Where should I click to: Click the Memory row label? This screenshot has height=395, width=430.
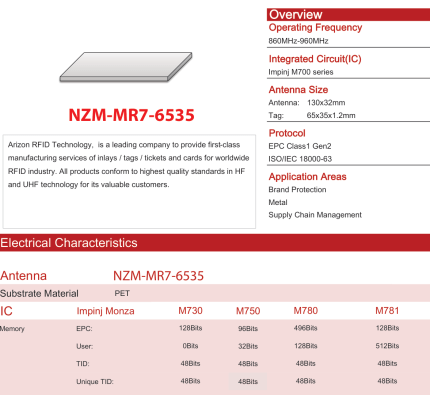click(12, 329)
